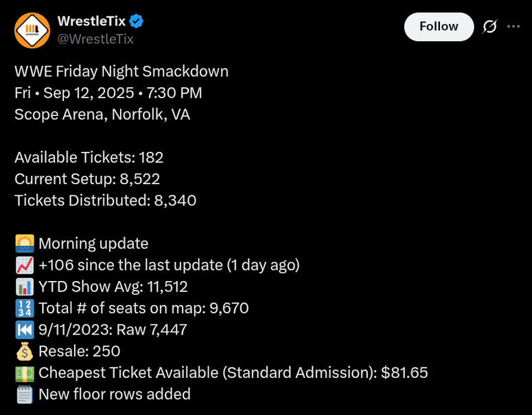Click the upward chart emoji near +106
Image resolution: width=532 pixels, height=415 pixels.
pyautogui.click(x=24, y=265)
